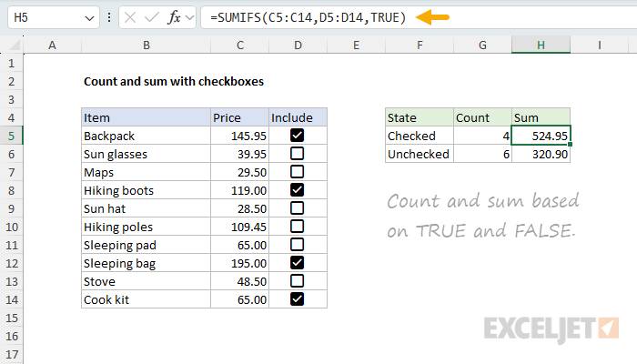The height and width of the screenshot is (364, 637).
Task: Select row 2 header
Action: point(11,81)
